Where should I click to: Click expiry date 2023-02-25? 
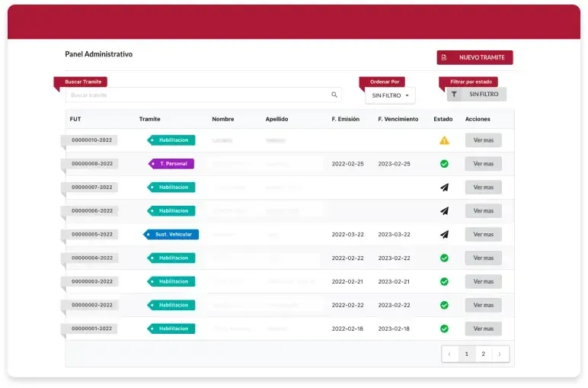coord(394,164)
